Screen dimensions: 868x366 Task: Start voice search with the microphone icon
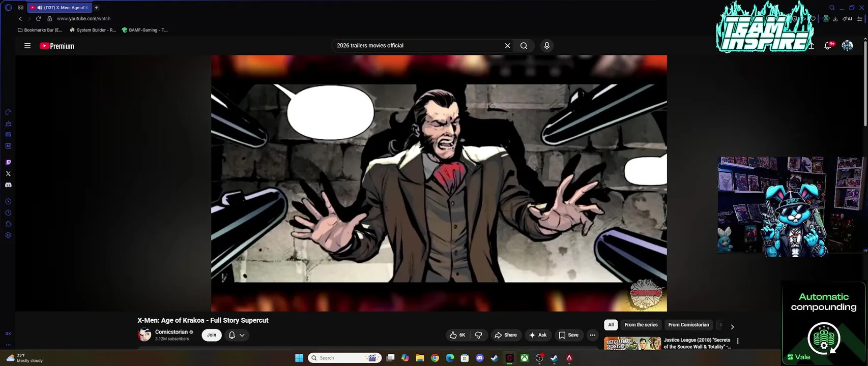pyautogui.click(x=546, y=46)
